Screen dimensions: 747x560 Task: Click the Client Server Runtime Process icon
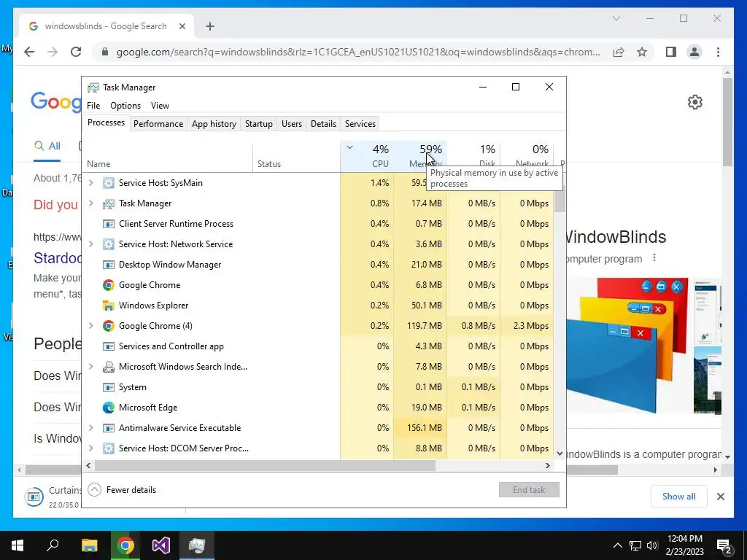(109, 224)
